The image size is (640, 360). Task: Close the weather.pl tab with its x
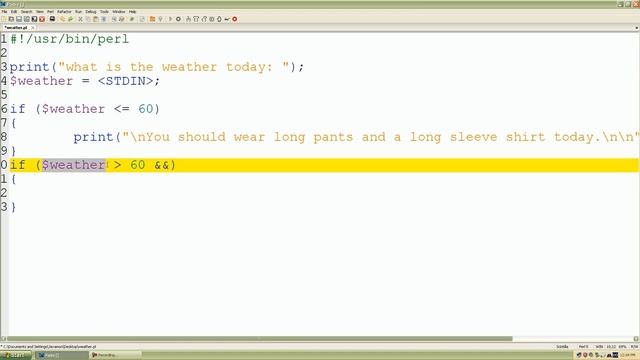(33, 28)
